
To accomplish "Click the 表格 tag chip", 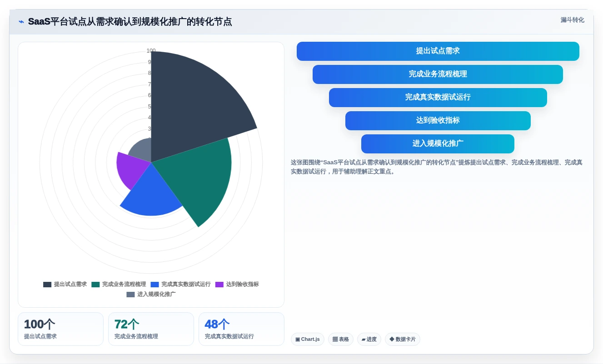I will tap(341, 339).
